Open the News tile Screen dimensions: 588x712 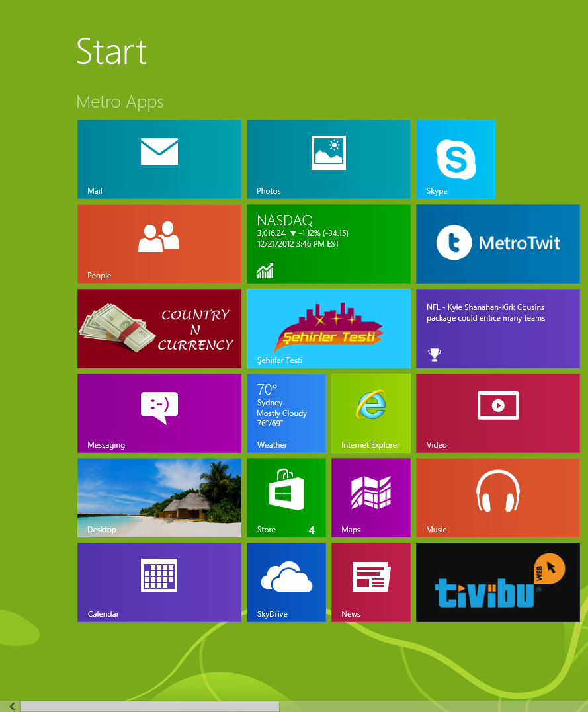tap(371, 582)
